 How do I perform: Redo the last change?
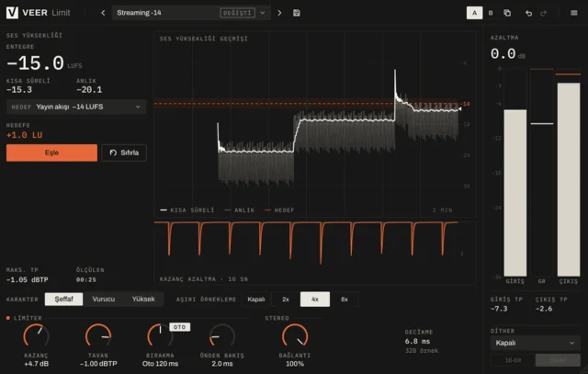point(543,13)
